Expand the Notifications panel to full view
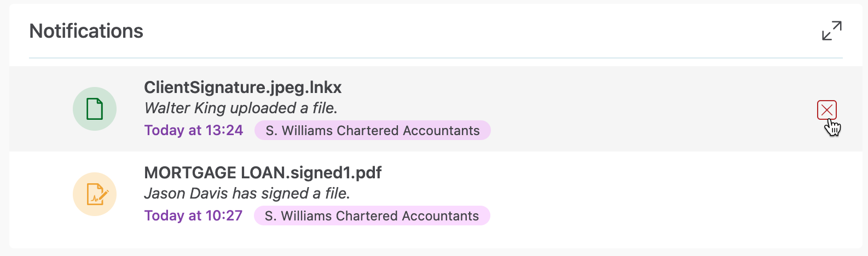This screenshot has height=256, width=868. [831, 31]
